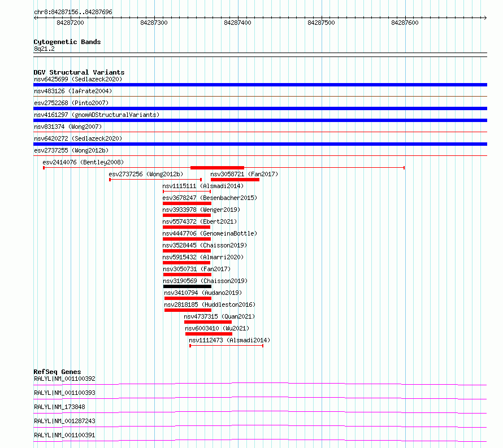Open RALYL|NM_001100392 gene label
Viewport: 503px width, 448px height.
(64, 379)
